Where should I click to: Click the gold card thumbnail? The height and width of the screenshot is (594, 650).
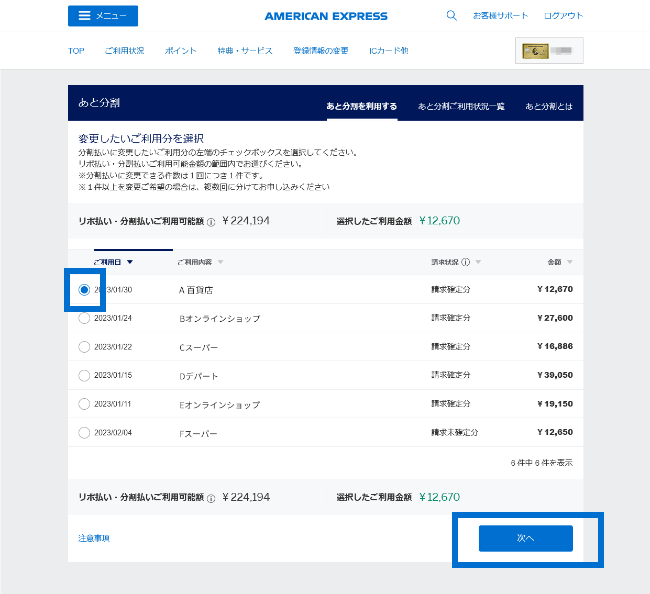point(549,50)
